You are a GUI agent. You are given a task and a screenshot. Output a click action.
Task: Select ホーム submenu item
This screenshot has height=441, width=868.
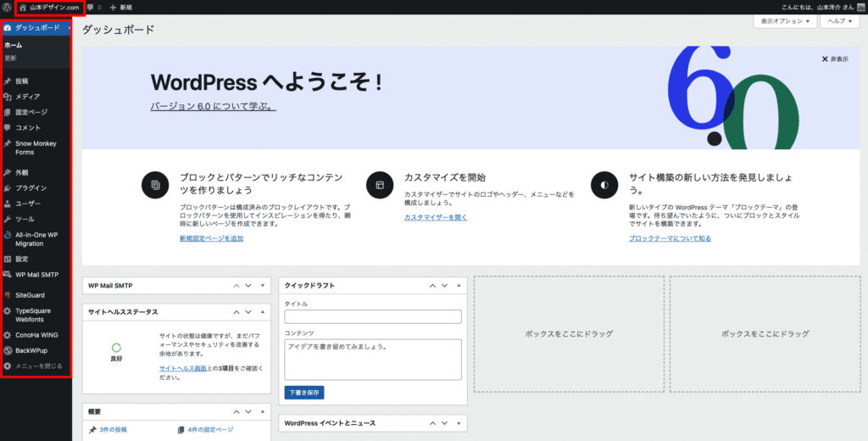tap(14, 46)
